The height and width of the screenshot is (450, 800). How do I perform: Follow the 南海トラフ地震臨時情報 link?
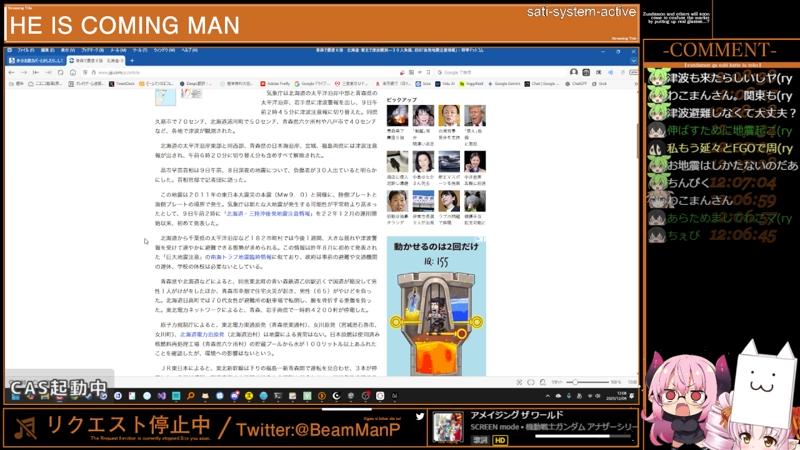coord(241,258)
